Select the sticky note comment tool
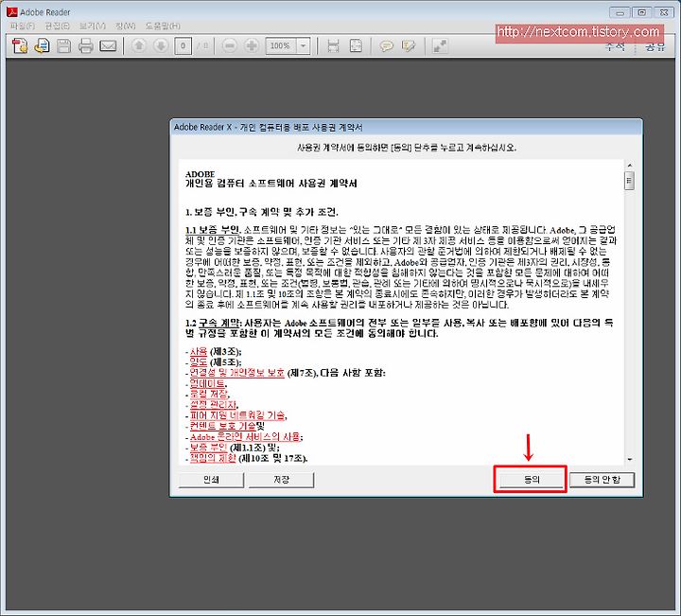 pyautogui.click(x=386, y=45)
